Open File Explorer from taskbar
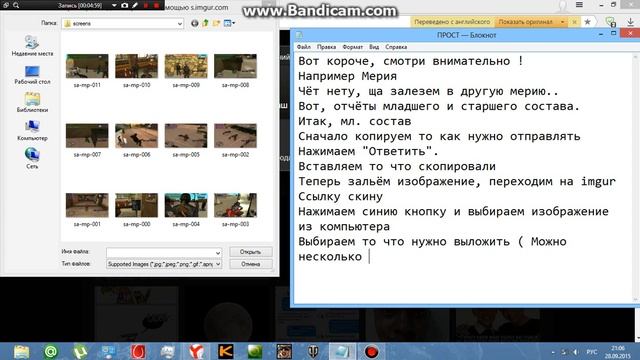 click(21, 351)
